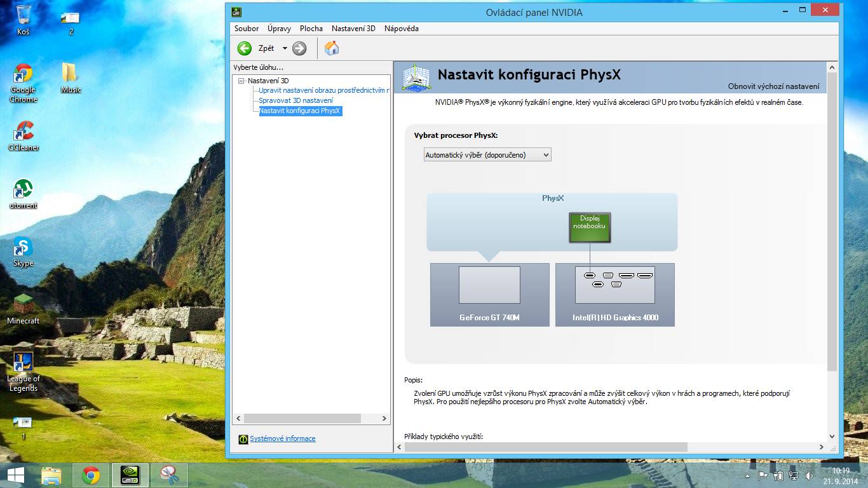Click the Forward arrow icon in toolbar

pyautogui.click(x=299, y=48)
